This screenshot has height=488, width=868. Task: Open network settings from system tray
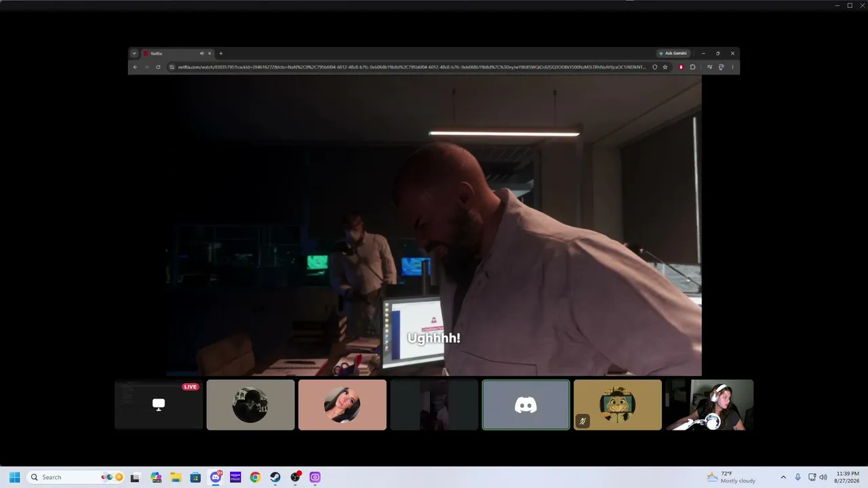click(812, 477)
